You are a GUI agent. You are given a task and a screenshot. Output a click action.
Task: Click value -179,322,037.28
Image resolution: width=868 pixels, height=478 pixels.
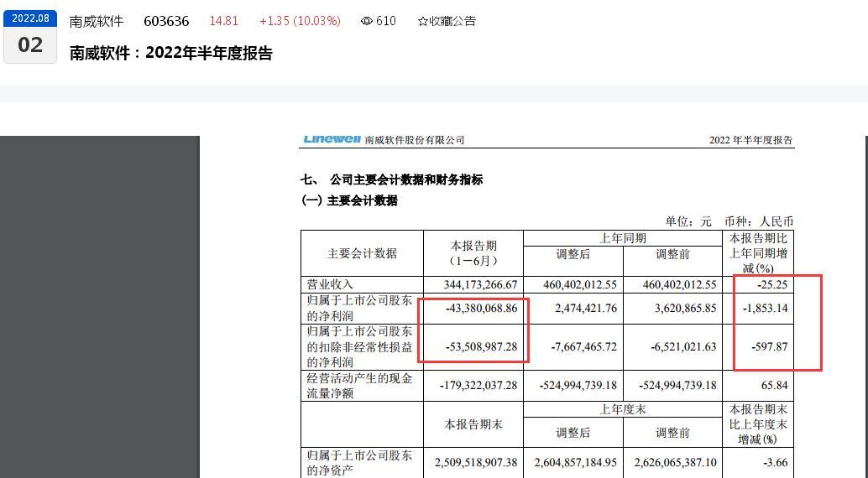click(x=478, y=386)
